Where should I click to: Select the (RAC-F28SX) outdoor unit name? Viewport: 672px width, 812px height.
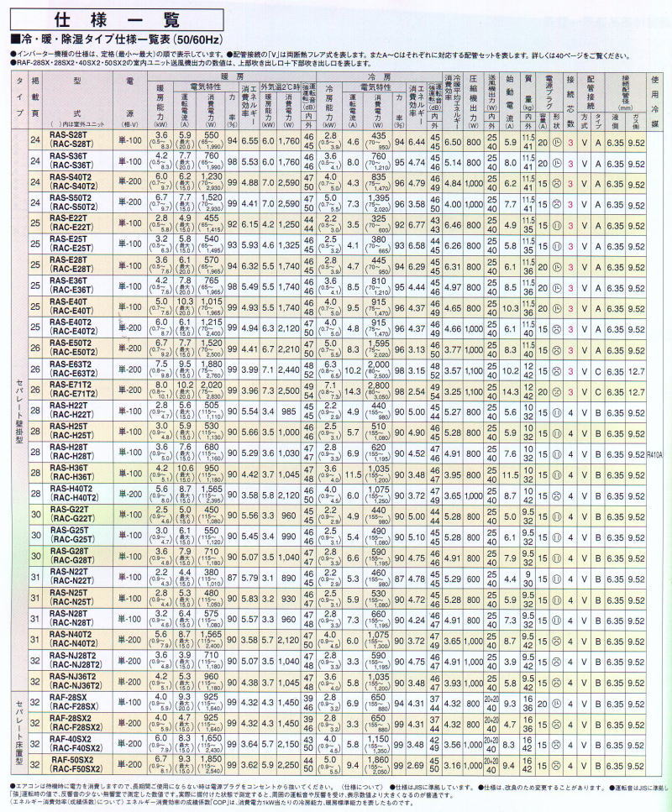(73, 707)
